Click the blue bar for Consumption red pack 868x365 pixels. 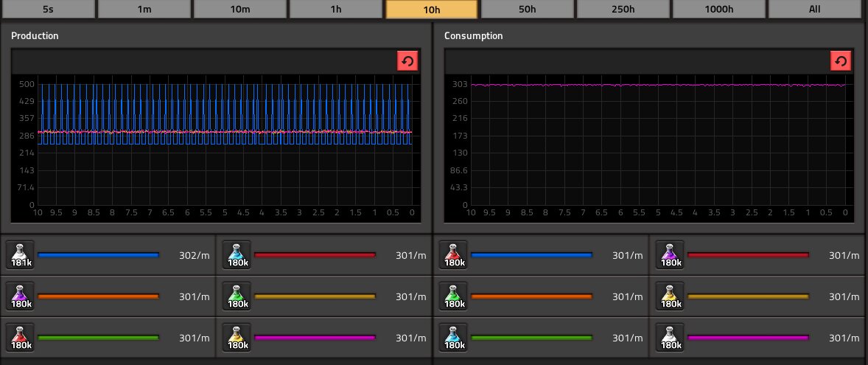pyautogui.click(x=531, y=255)
